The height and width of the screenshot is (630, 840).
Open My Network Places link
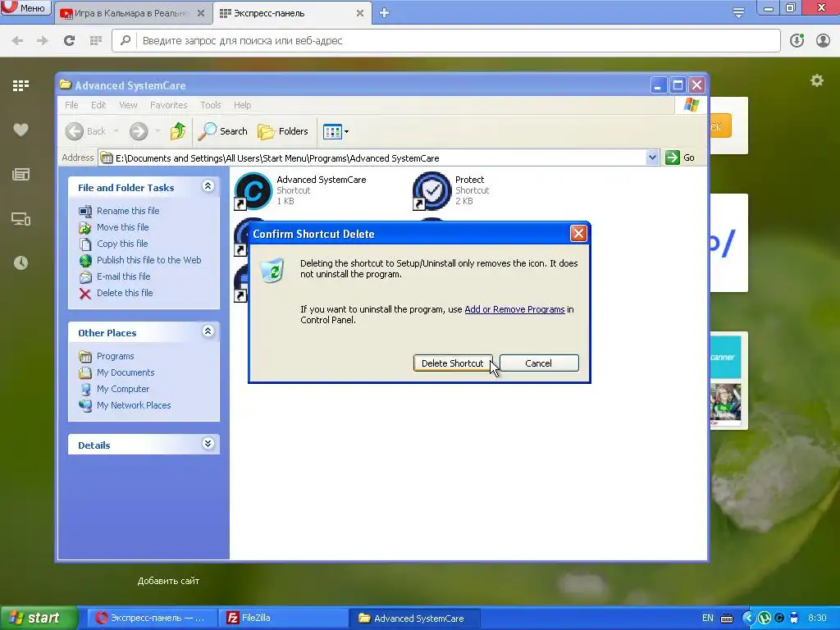(134, 405)
